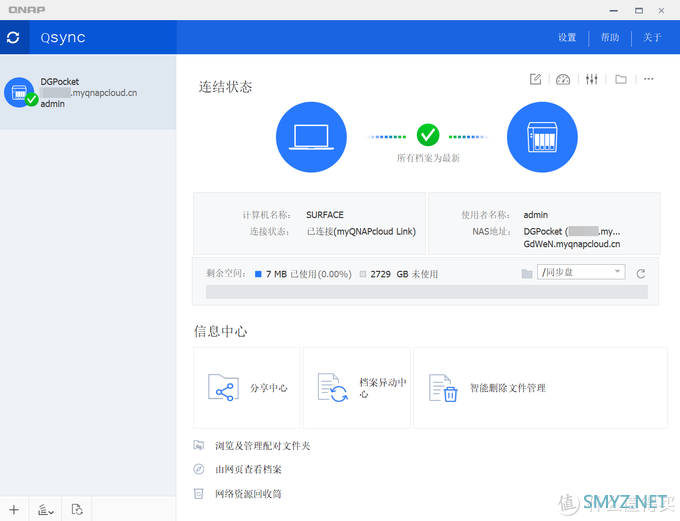Viewport: 680px width, 521px height.
Task: Open the speed gauge icon
Action: click(563, 80)
